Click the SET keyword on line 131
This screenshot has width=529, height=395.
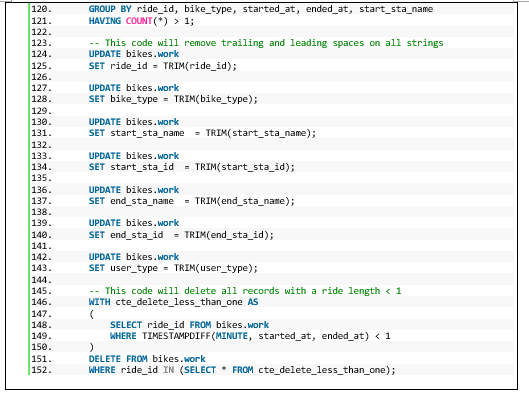click(x=96, y=133)
